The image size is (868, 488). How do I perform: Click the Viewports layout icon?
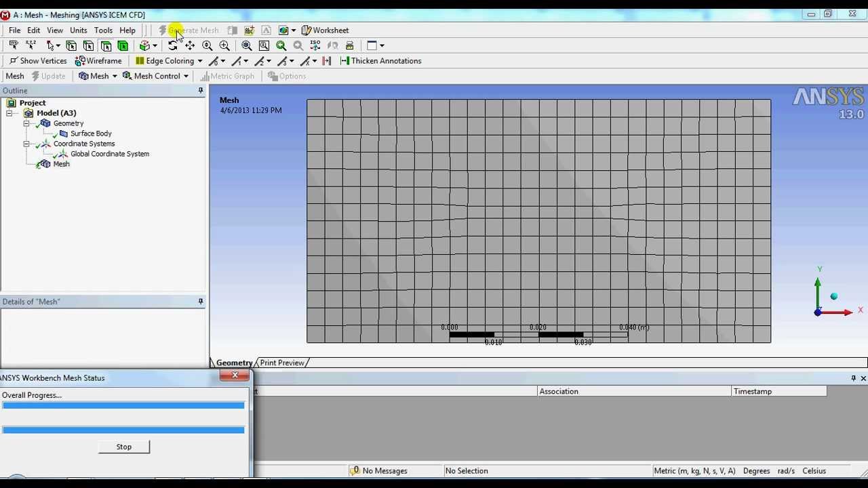click(372, 45)
